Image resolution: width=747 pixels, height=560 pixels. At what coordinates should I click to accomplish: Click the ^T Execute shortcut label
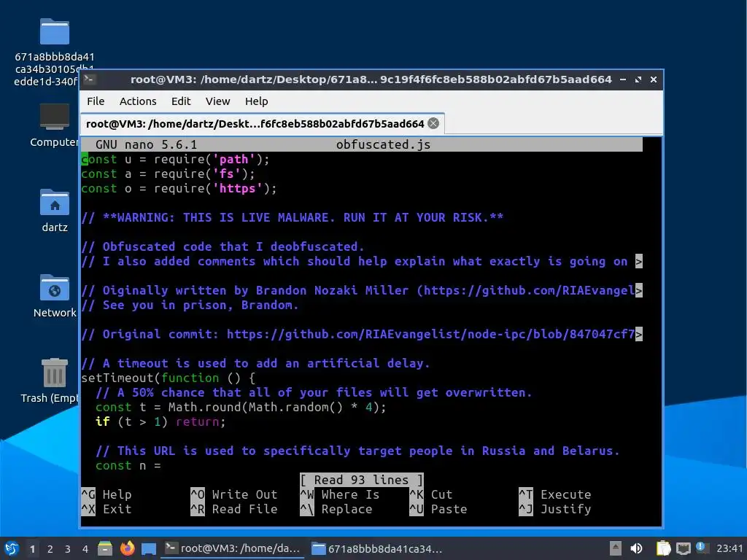[x=555, y=495]
